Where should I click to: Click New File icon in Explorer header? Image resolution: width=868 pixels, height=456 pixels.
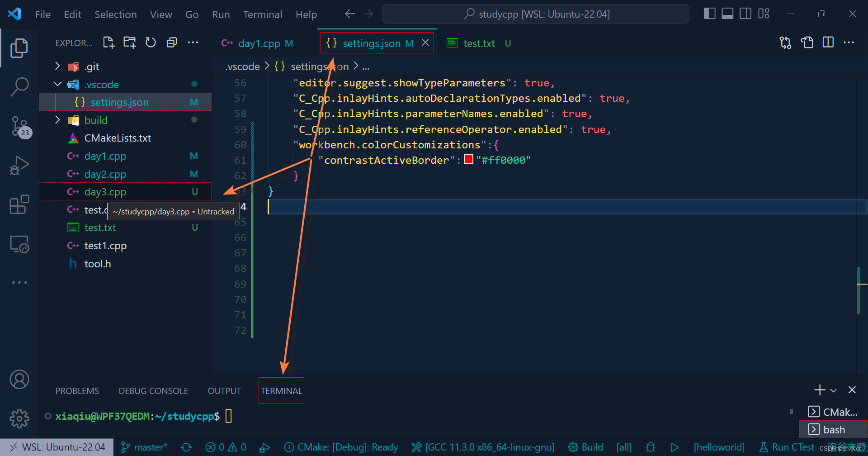(108, 43)
